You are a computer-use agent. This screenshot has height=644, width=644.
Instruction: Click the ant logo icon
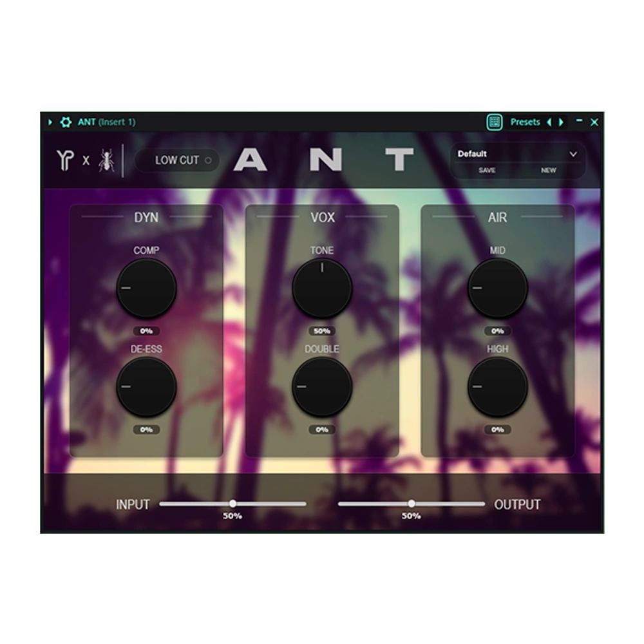click(106, 160)
